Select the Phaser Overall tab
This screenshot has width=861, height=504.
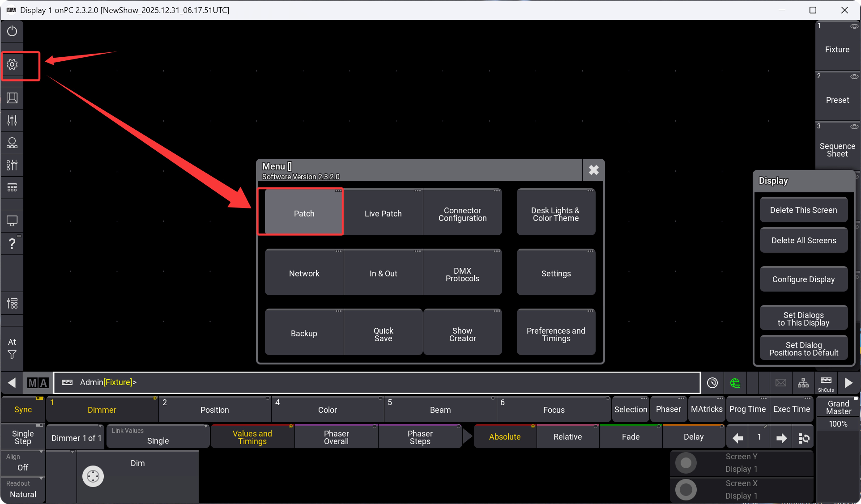click(336, 437)
